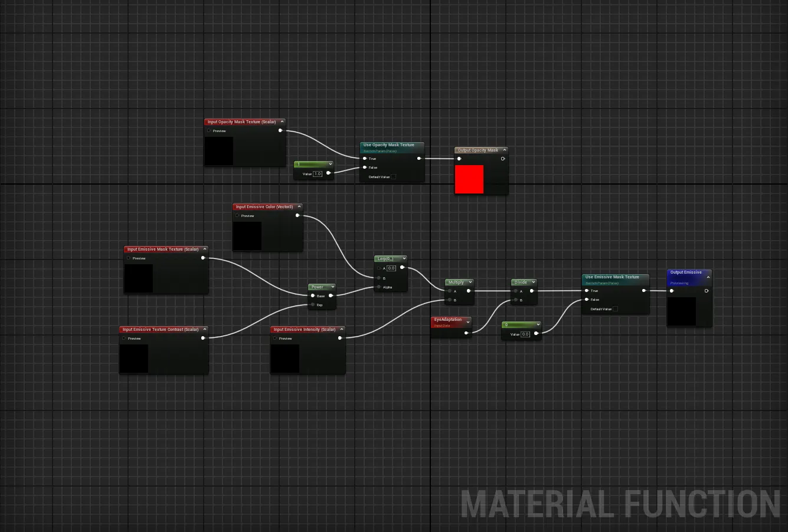Click False input pin on Use Opacity Mask Texture
The height and width of the screenshot is (532, 788).
pos(365,168)
